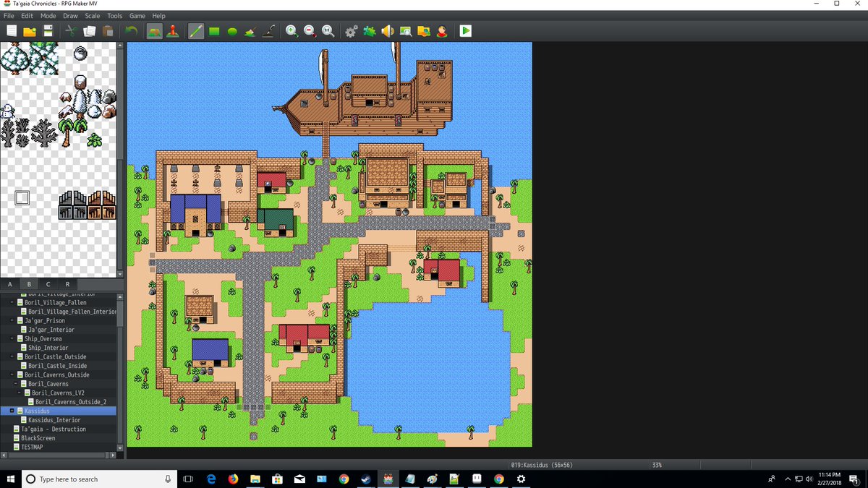Viewport: 868px width, 488px height.
Task: Select the Ship_Interior map
Action: pyautogui.click(x=48, y=348)
